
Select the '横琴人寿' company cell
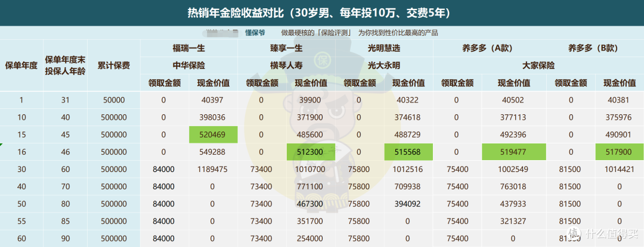click(286, 65)
